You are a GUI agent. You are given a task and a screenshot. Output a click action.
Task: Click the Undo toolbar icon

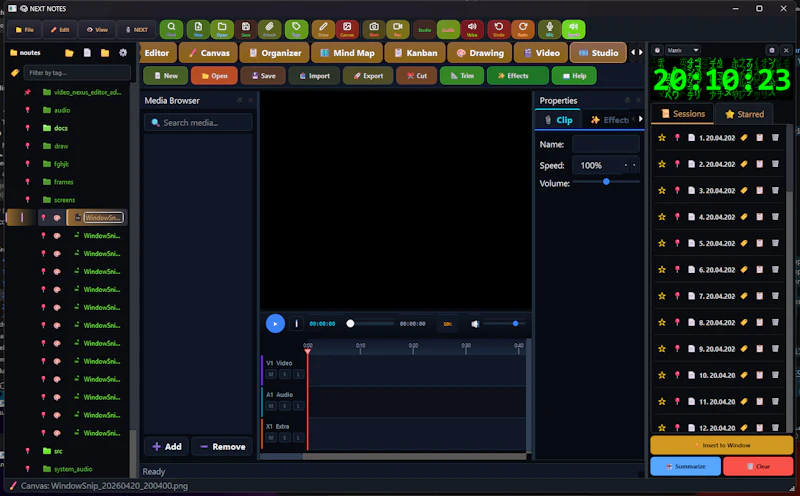498,29
